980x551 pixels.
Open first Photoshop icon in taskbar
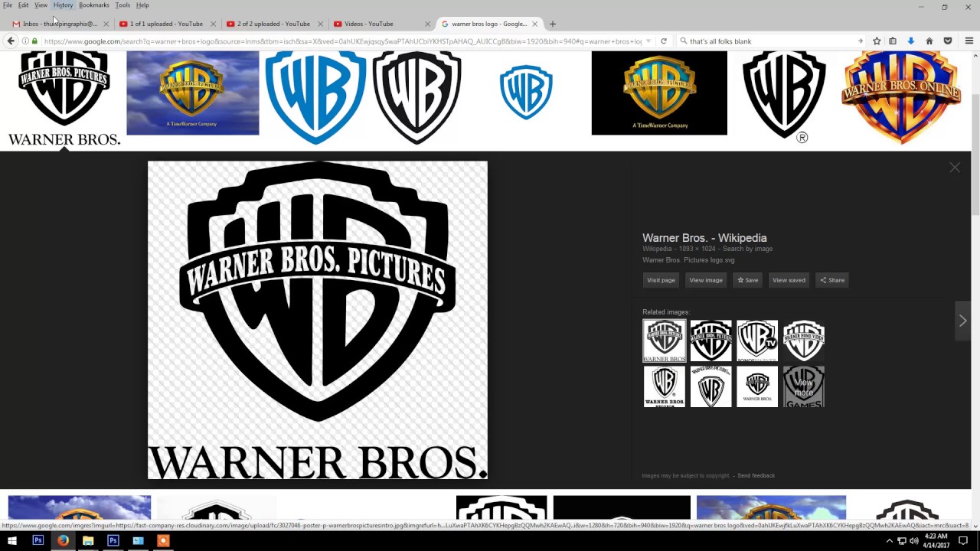[x=38, y=540]
